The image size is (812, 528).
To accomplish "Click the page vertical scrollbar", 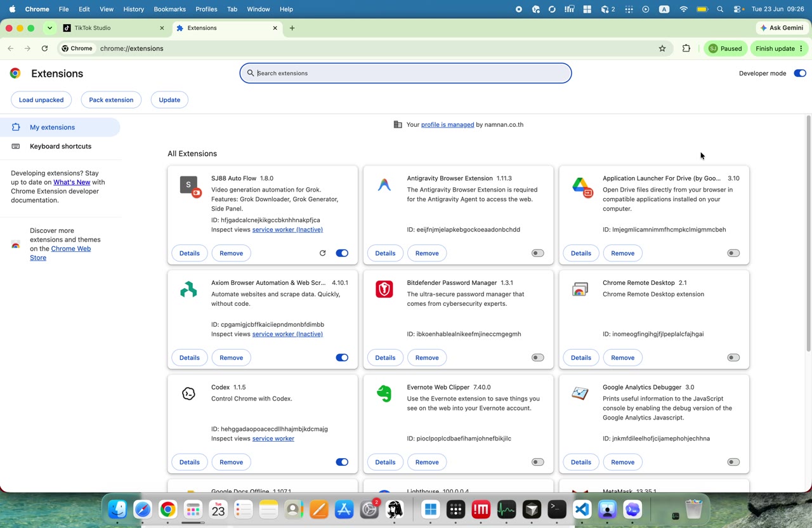I will coord(808,234).
